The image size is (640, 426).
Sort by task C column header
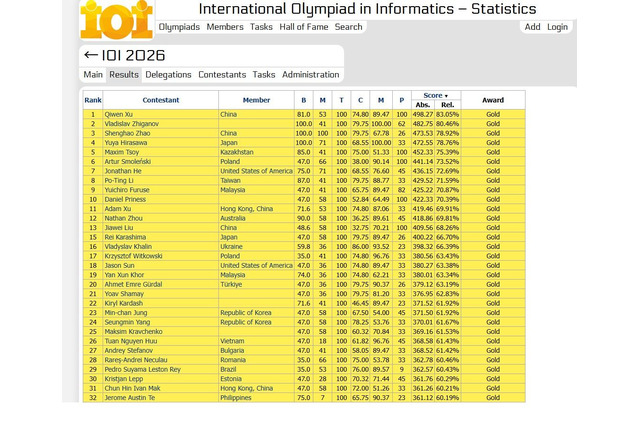pos(360,100)
